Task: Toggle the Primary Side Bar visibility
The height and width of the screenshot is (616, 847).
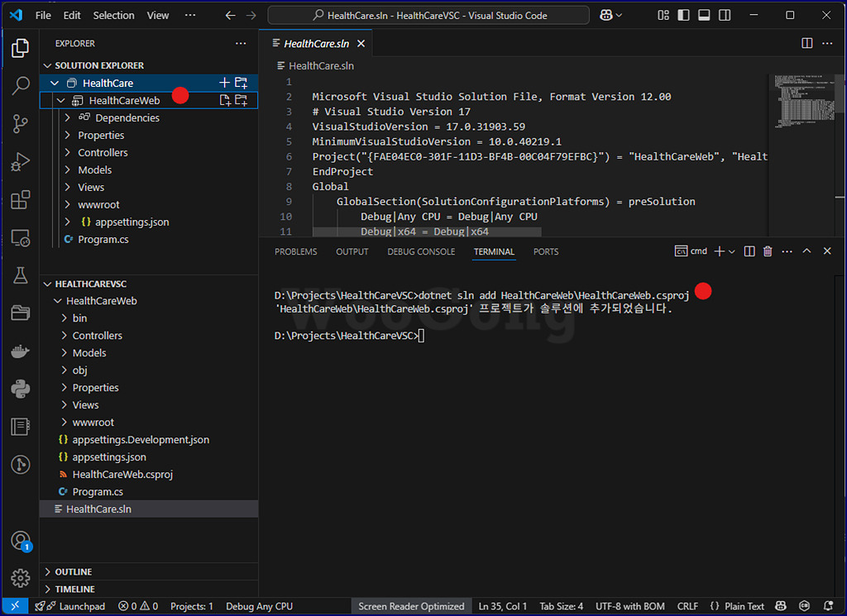Action: (x=683, y=15)
